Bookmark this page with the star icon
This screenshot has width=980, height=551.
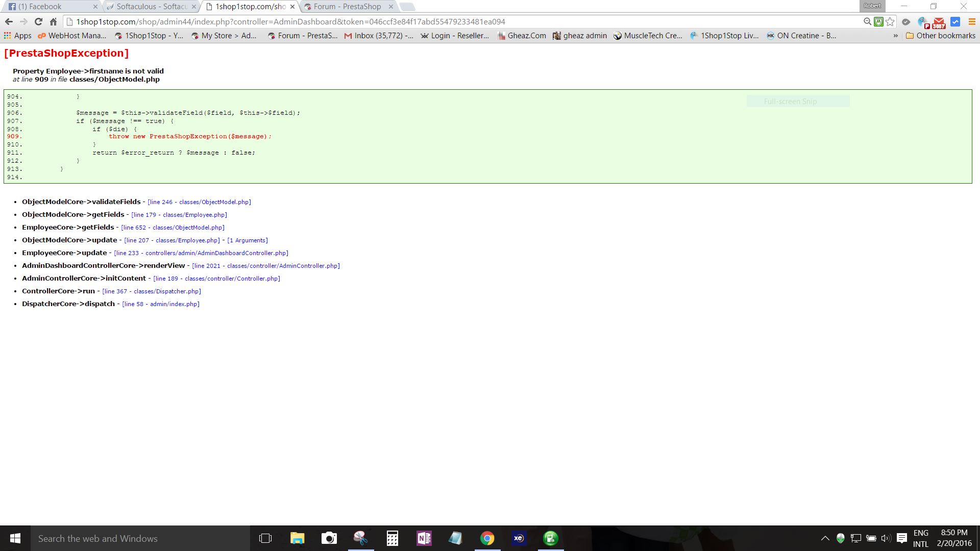(x=890, y=22)
